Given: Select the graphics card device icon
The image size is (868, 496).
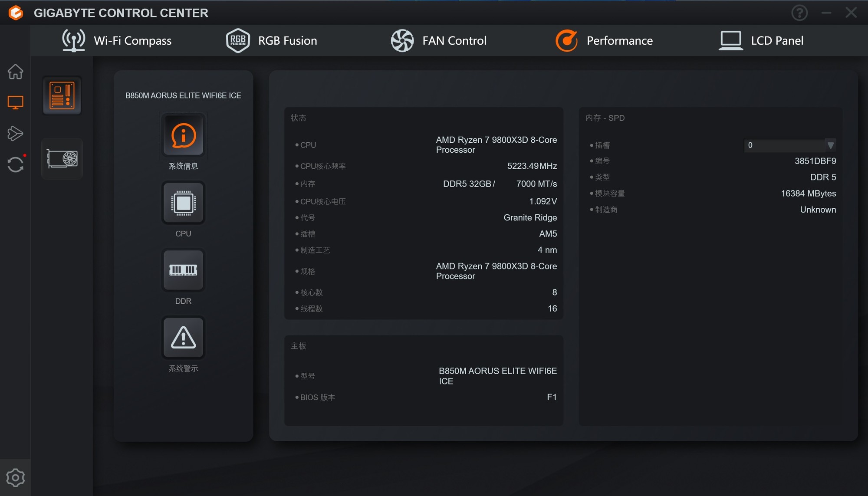Looking at the screenshot, I should pyautogui.click(x=62, y=159).
